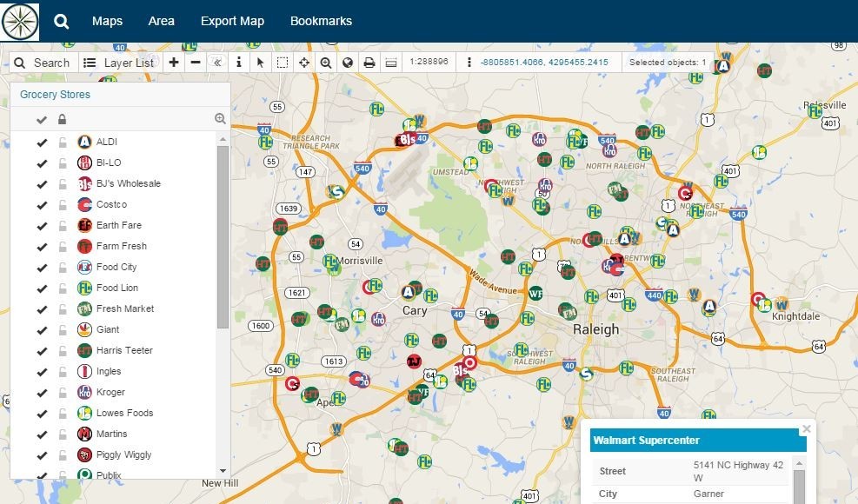Click the Harris Teeter logo in legend
This screenshot has width=858, height=504.
(84, 350)
